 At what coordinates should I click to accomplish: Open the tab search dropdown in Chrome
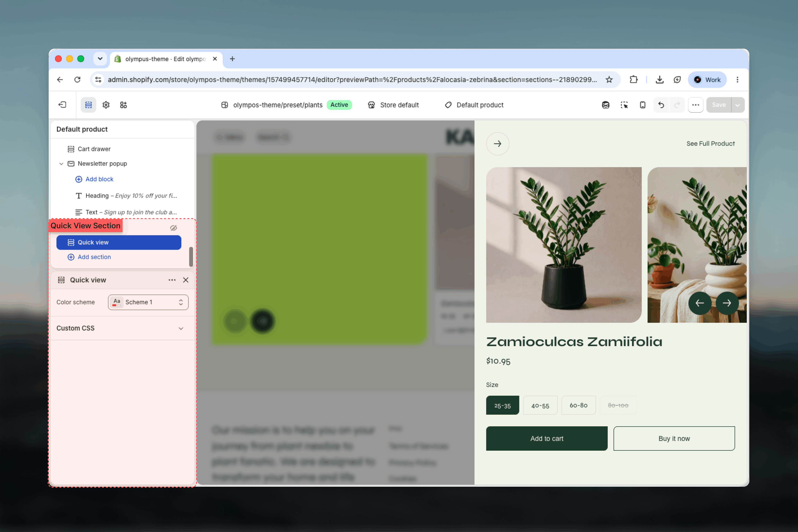click(100, 59)
